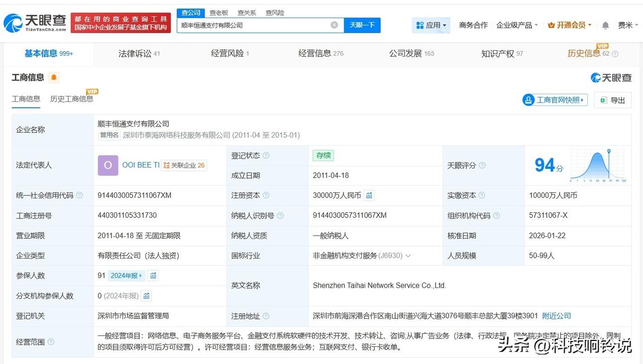Viewport: 643px width, 364px height.
Task: Click the 天眼评分 score distribution chart
Action: coord(598,165)
